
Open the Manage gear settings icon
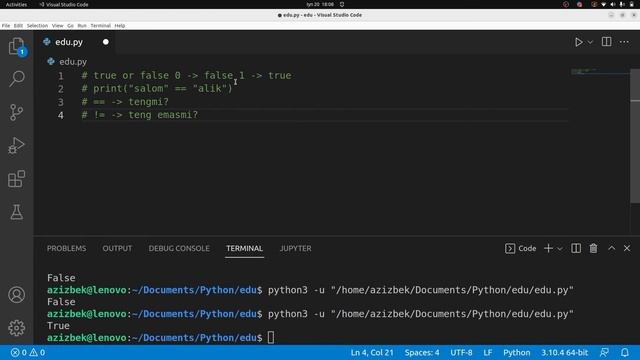pos(16,328)
